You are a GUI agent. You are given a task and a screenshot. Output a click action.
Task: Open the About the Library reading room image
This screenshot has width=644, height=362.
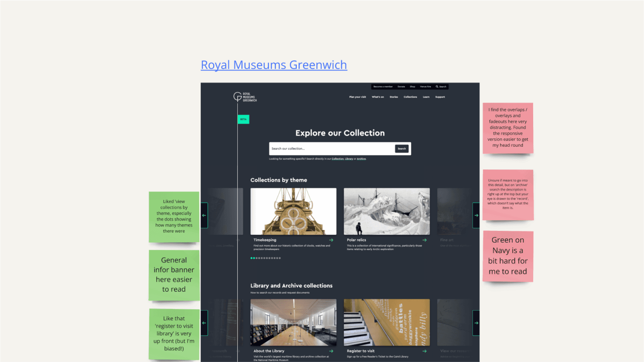pyautogui.click(x=293, y=322)
